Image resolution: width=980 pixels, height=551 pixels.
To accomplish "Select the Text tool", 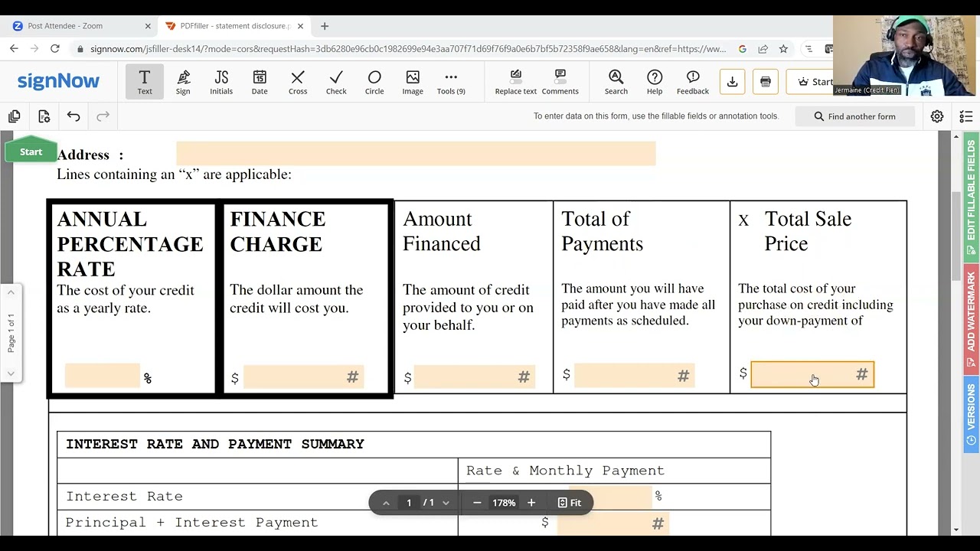I will click(x=145, y=82).
